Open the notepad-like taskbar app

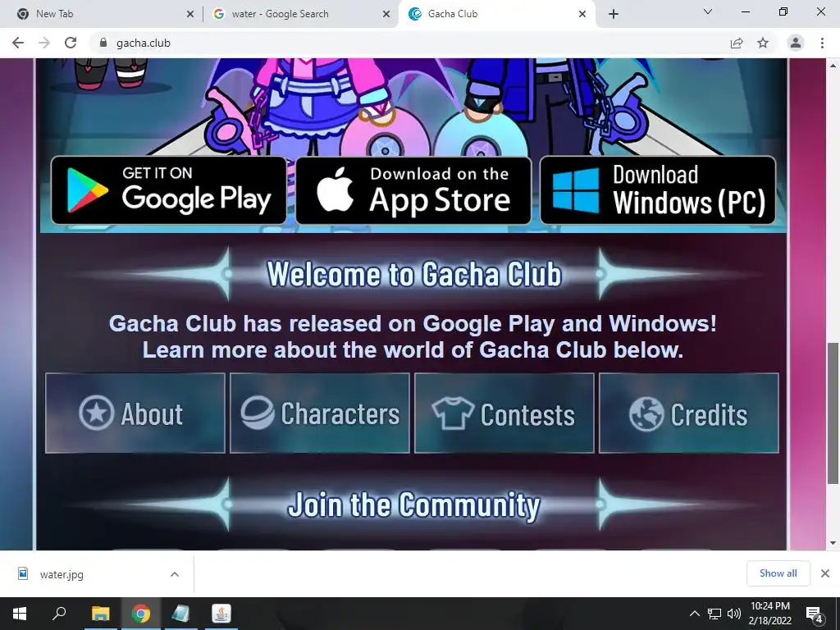coord(180,614)
